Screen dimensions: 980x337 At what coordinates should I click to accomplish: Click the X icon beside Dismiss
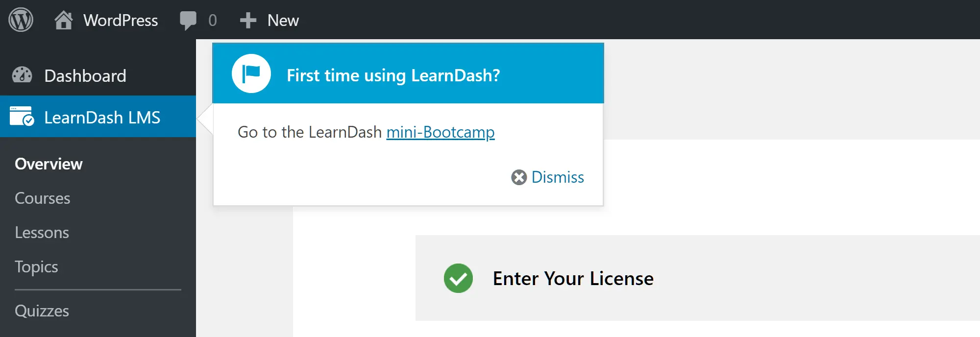tap(518, 177)
